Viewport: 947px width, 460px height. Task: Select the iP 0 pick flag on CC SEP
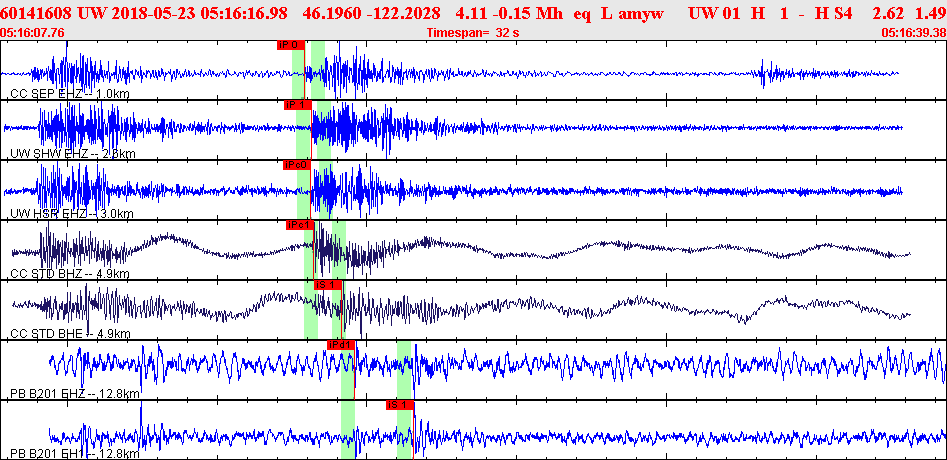(x=291, y=45)
